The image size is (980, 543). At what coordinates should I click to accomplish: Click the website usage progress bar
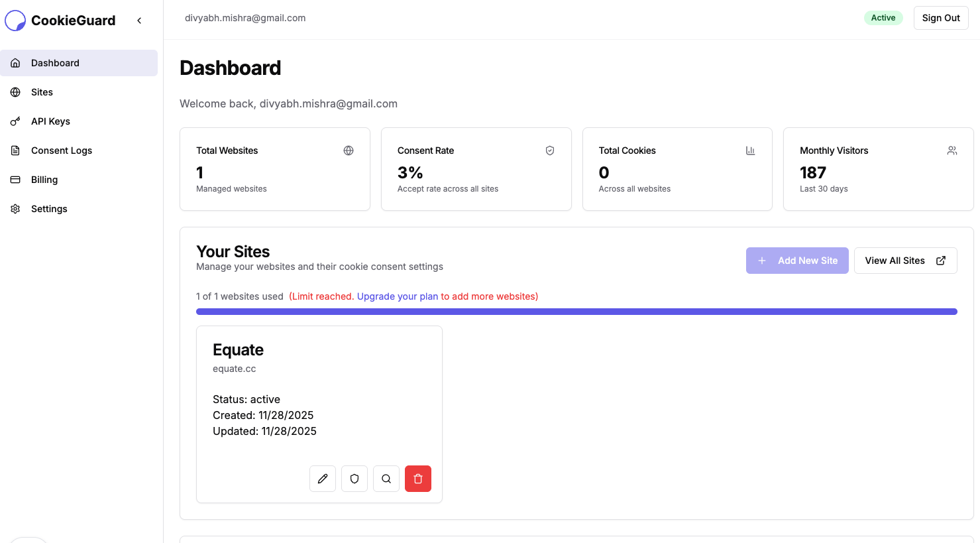[576, 311]
